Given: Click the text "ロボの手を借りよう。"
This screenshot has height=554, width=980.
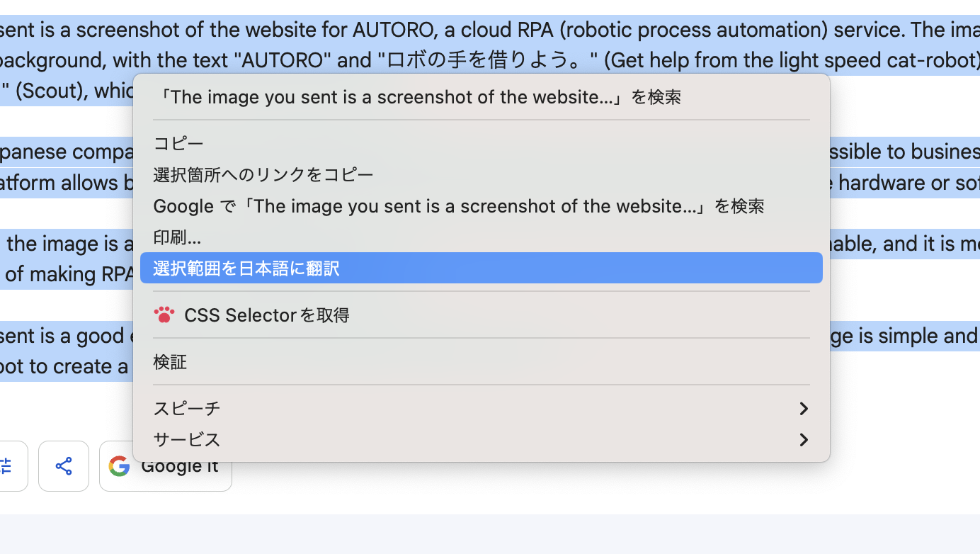Looking at the screenshot, I should (489, 60).
